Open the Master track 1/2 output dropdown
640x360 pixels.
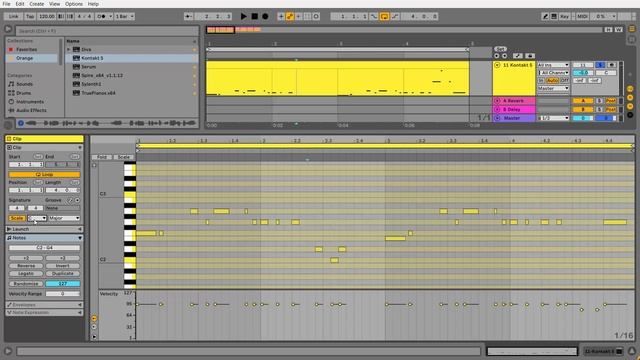click(553, 118)
